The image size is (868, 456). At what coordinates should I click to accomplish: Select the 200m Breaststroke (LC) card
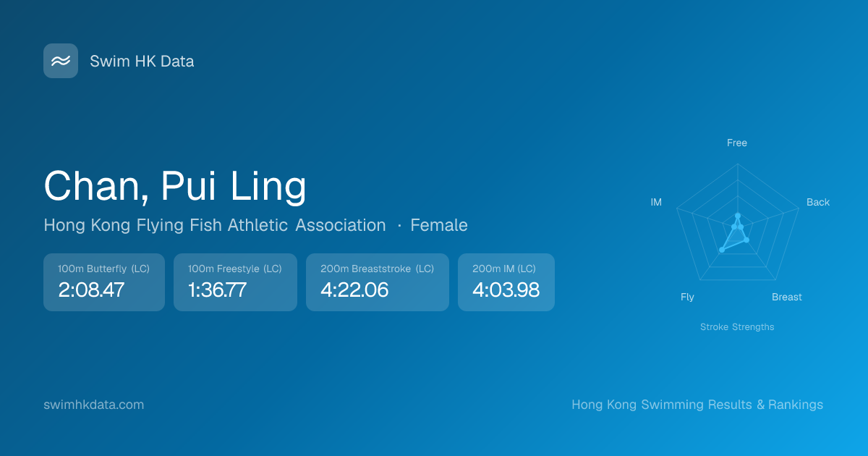pos(378,282)
